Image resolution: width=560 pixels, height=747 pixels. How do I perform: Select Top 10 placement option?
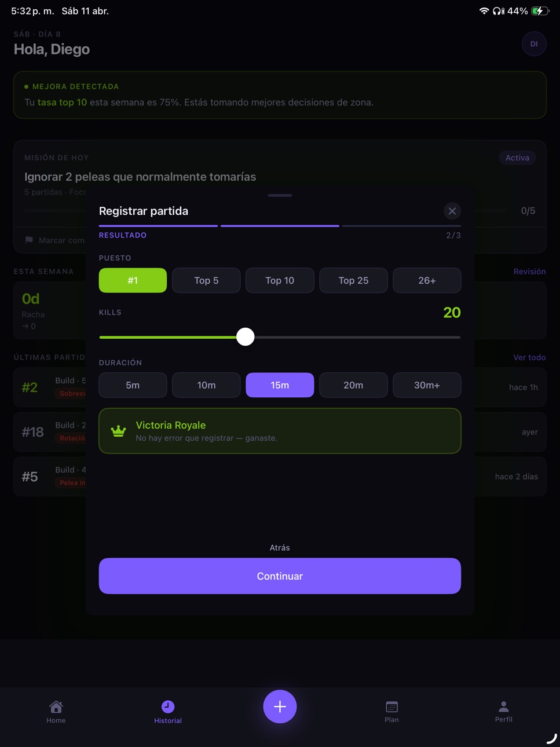(x=280, y=280)
